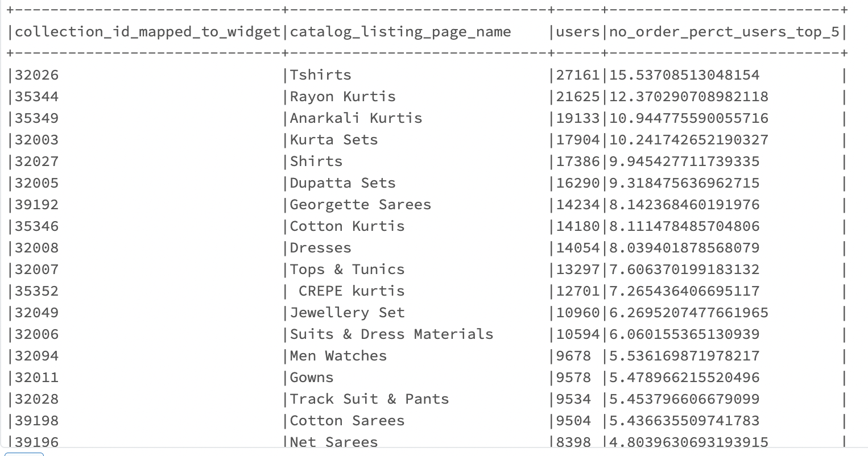Click the catalog_listing_page_name column header
868x456 pixels.
[400, 32]
